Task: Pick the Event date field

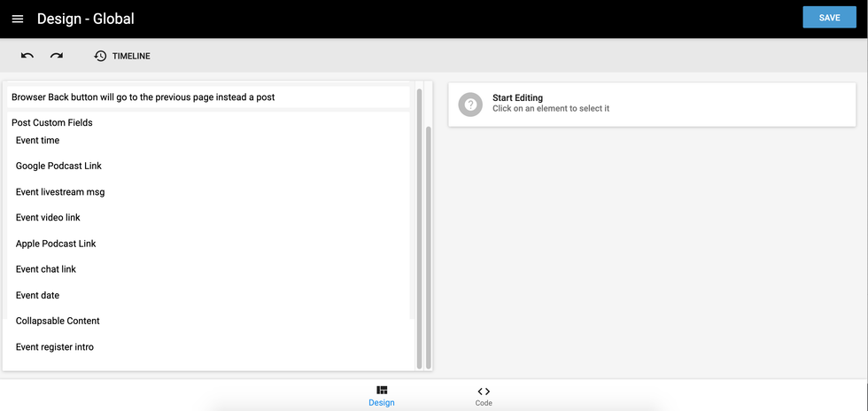Action: (38, 295)
